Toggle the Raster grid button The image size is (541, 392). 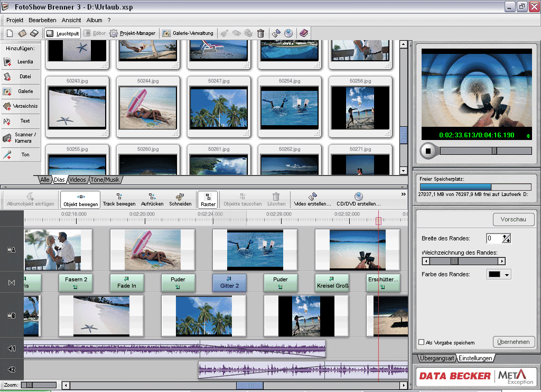tap(208, 199)
